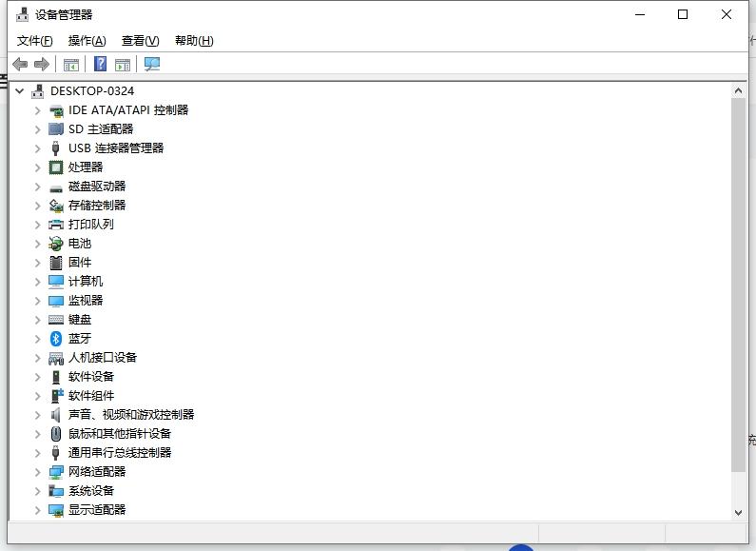The image size is (756, 551).
Task: Select the USB 连接器管理器 row label
Action: pyautogui.click(x=116, y=148)
